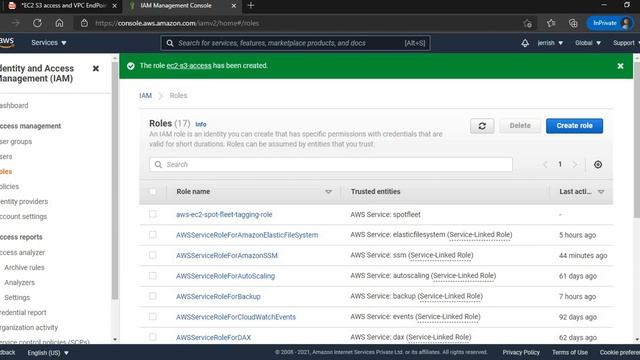View site info via the address bar lock icon

[x=84, y=23]
